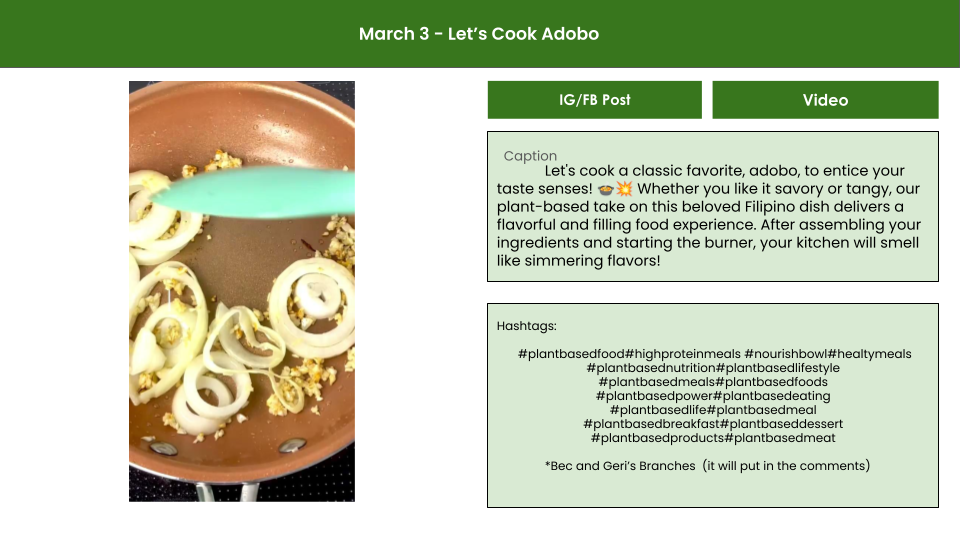
Task: Click the explosion emoji in the caption
Action: [624, 189]
